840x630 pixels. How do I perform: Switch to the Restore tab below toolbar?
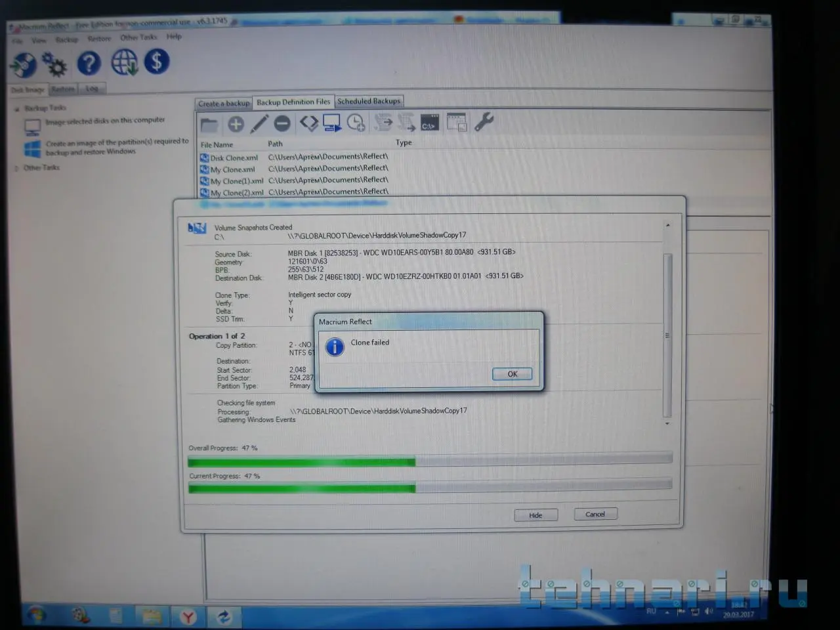[63, 89]
